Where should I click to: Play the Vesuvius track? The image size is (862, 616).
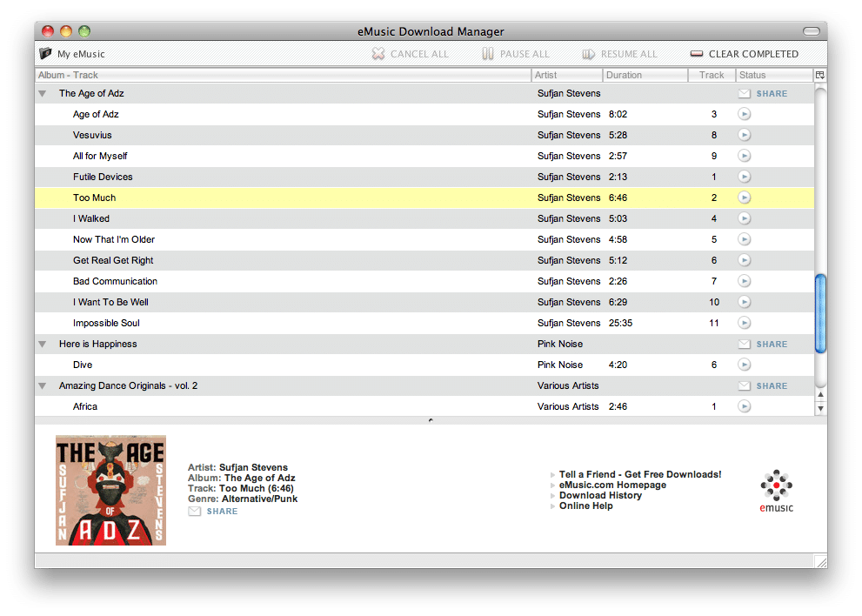click(745, 135)
